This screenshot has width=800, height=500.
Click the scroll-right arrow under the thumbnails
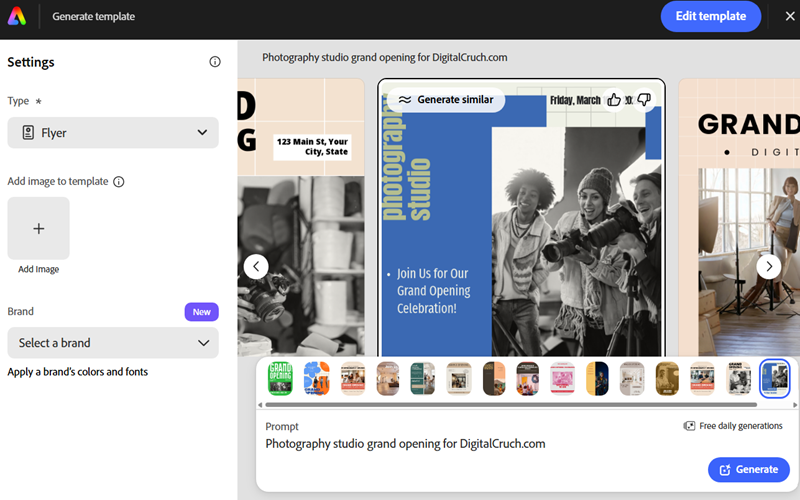(x=794, y=405)
